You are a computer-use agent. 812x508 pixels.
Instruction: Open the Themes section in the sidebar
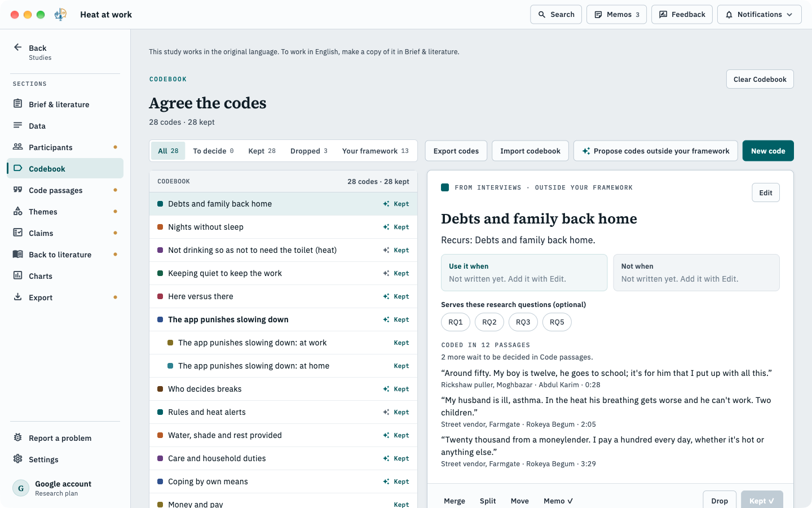tap(65, 212)
